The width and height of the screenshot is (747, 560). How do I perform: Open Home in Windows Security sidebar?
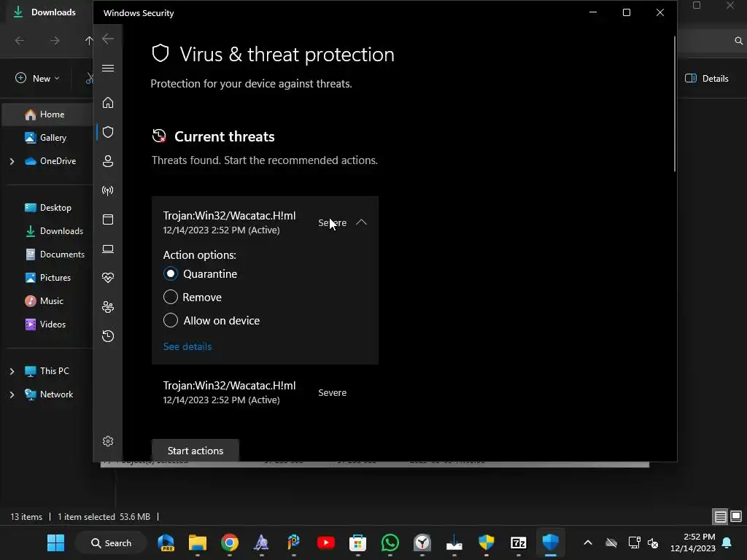coord(108,103)
